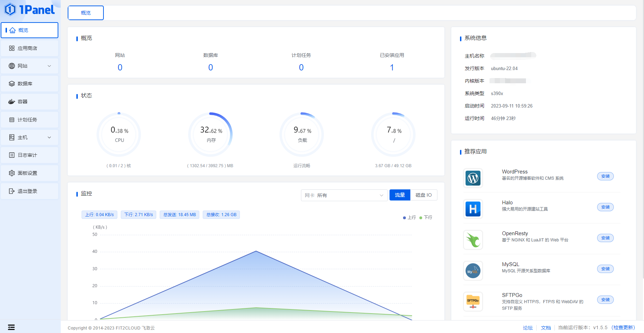
Task: Toggle 上行 series in chart legend
Action: tap(409, 217)
